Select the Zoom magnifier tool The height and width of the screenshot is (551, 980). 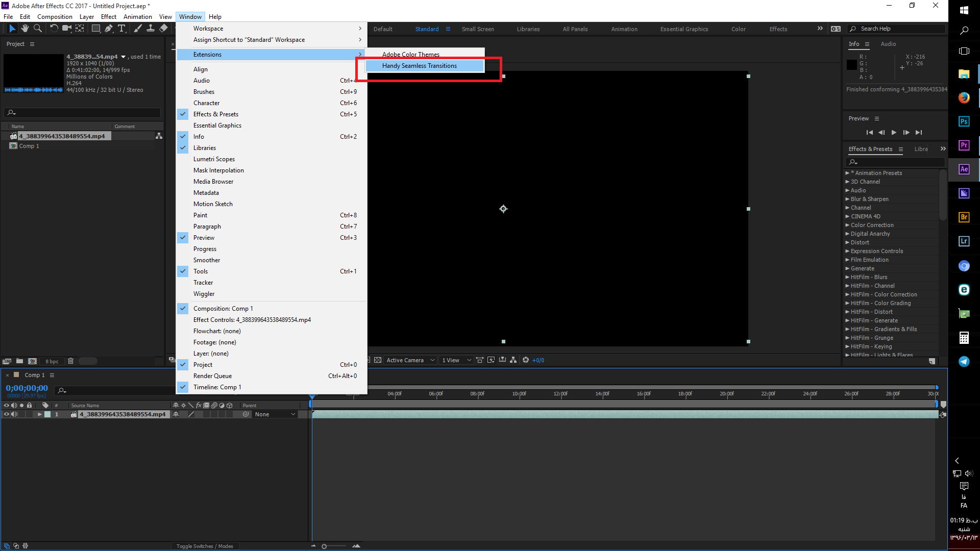[x=38, y=29]
